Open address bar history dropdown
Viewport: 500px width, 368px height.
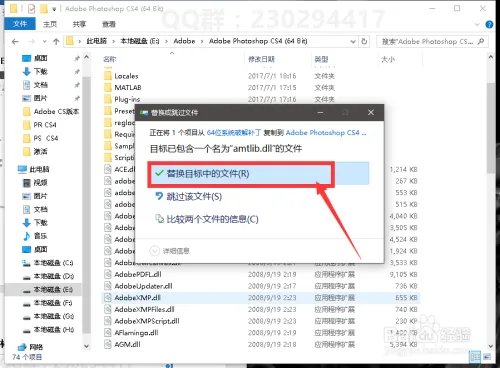(353, 41)
